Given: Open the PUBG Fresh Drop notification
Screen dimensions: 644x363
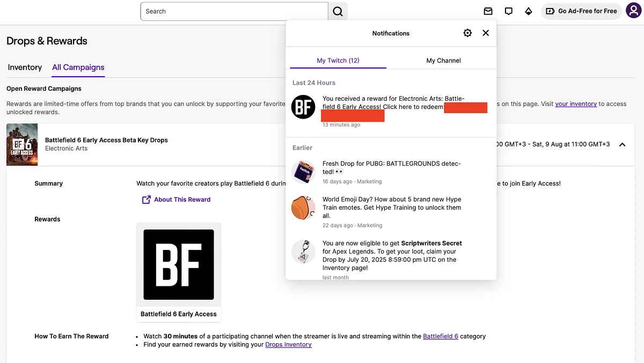Looking at the screenshot, I should coord(392,167).
